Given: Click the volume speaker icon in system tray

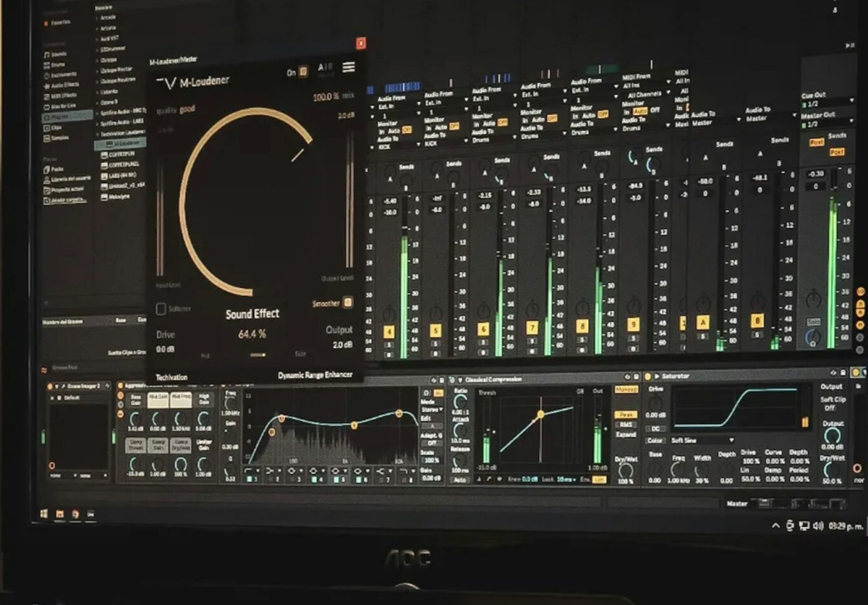Looking at the screenshot, I should pos(818,525).
